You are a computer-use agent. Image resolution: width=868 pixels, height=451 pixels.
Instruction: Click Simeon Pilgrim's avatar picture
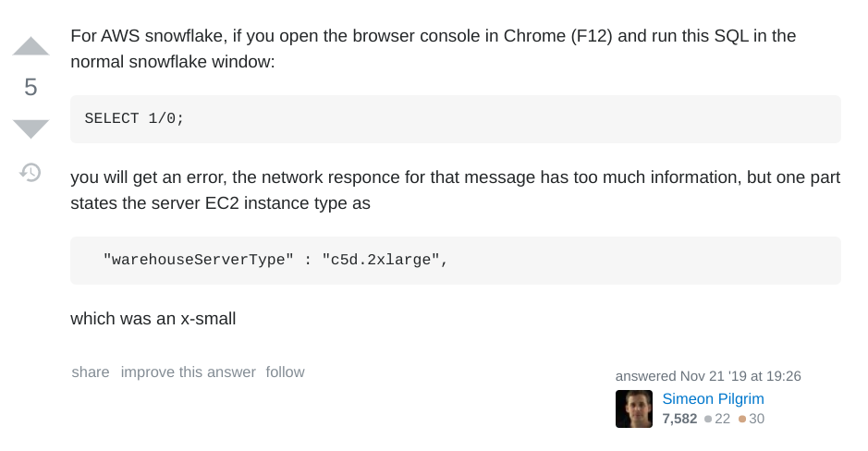point(633,408)
